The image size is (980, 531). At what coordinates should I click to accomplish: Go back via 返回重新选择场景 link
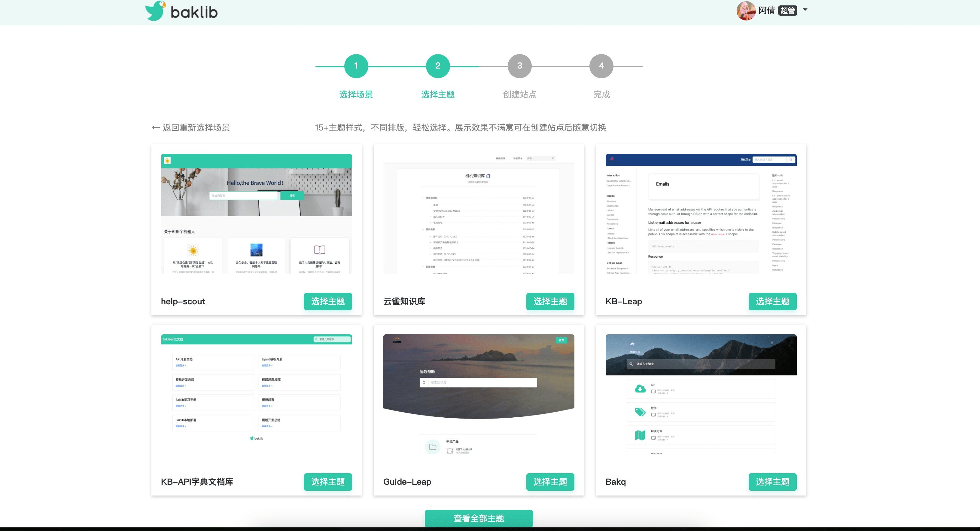[190, 127]
